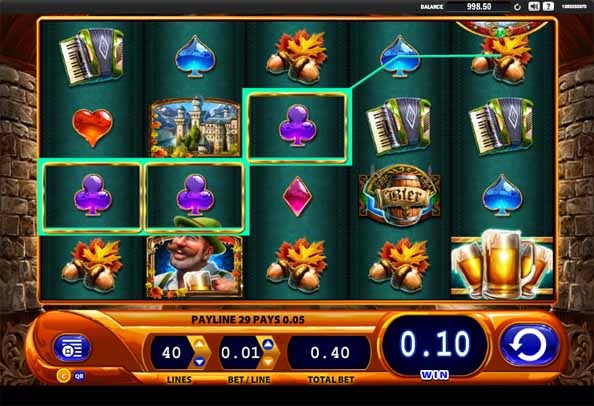This screenshot has height=406, width=594.
Task: Click the total bet display field
Action: coord(329,353)
